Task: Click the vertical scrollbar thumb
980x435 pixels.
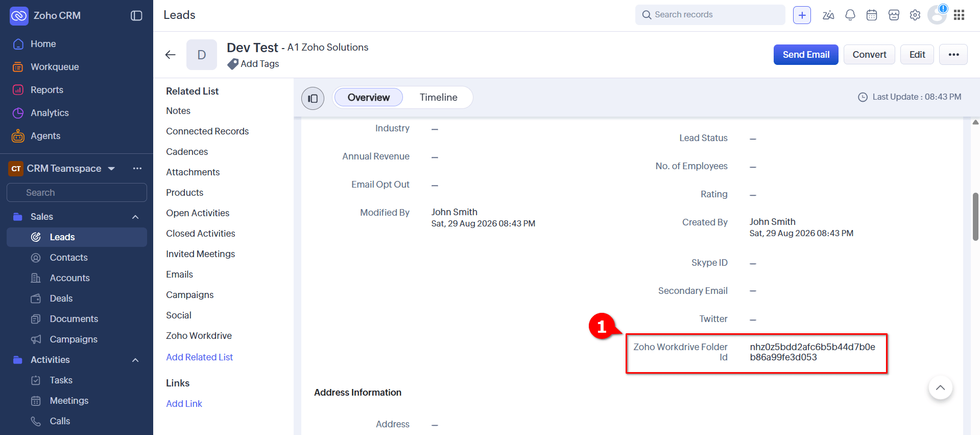Action: (975, 216)
